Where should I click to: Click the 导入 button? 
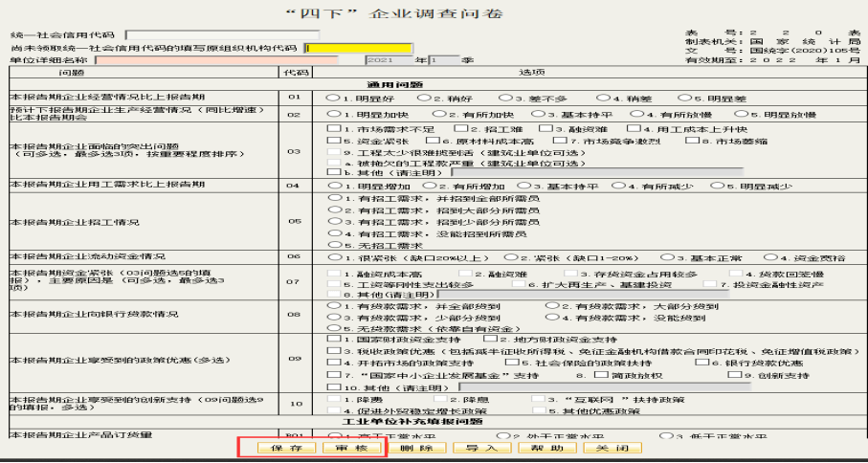pos(482,448)
